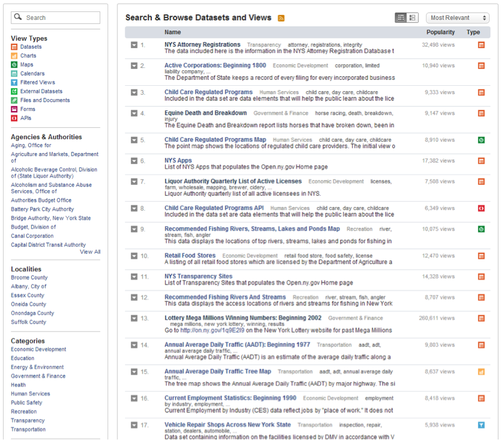This screenshot has width=504, height=440.
Task: Open the Most Relevant sort dropdown
Action: click(457, 17)
